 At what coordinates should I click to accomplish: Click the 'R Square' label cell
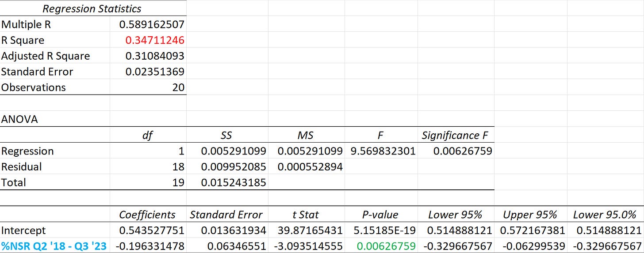click(23, 40)
